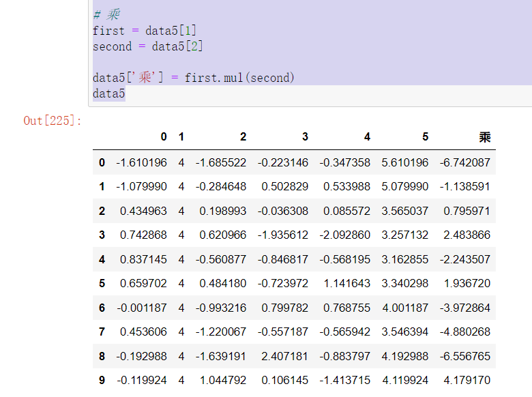This screenshot has width=532, height=397.
Task: Click cell value -6.556765
Action: [465, 356]
